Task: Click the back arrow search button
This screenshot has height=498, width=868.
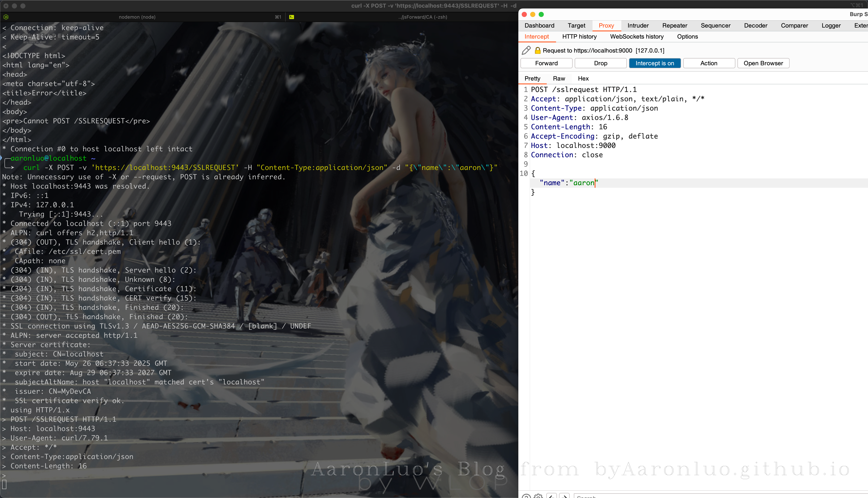Action: click(x=551, y=496)
